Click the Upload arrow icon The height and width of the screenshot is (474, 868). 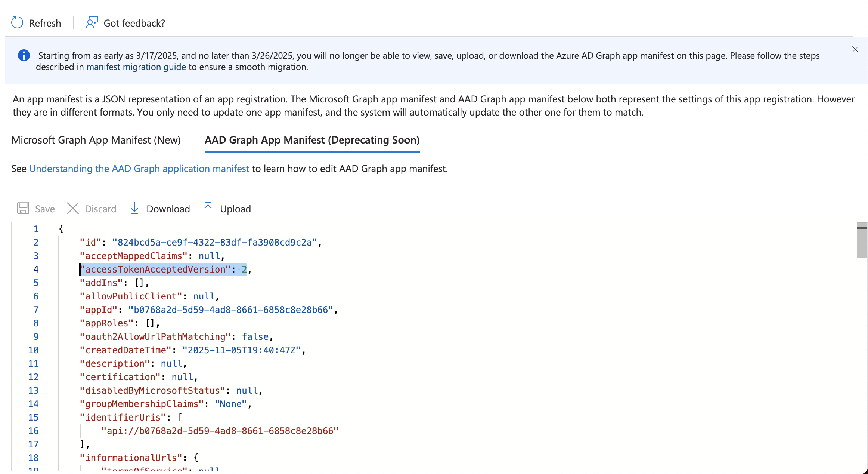click(x=208, y=209)
